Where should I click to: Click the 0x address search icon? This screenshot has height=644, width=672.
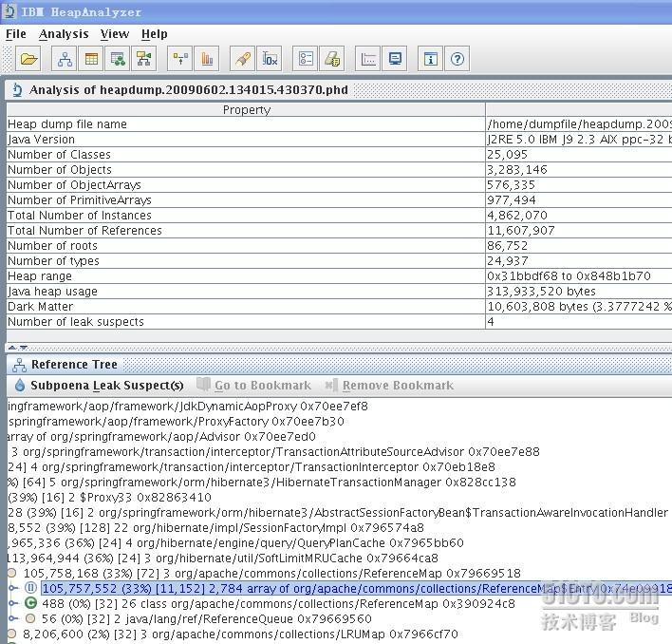[x=270, y=59]
